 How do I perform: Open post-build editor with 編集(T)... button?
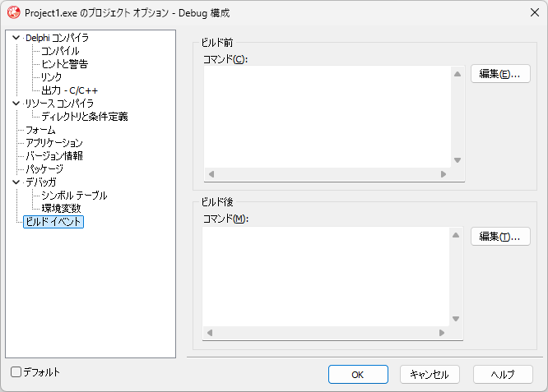tap(500, 237)
